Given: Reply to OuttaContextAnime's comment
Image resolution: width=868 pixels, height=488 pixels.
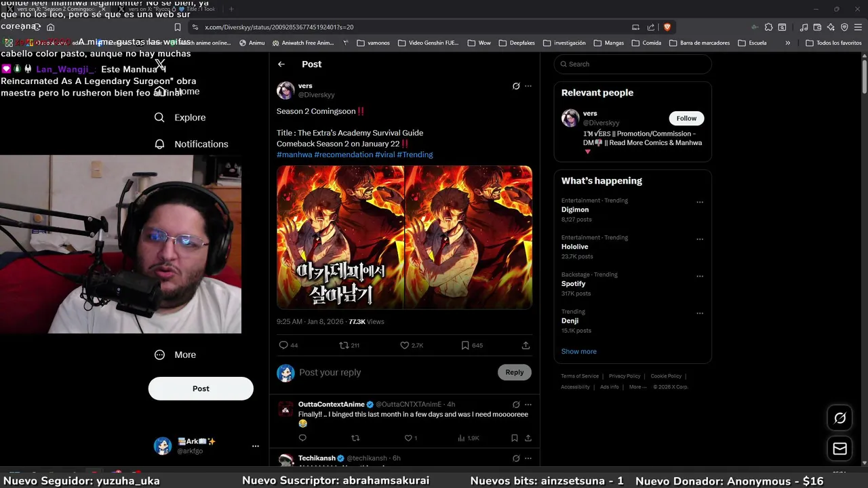Looking at the screenshot, I should pos(302,439).
